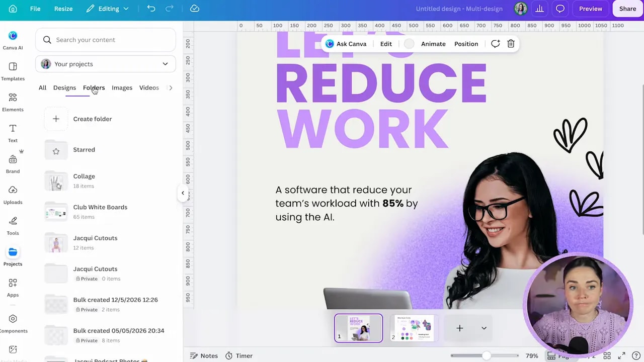Open Jacqui Cutouts folder with 12 items
This screenshot has width=644, height=362.
click(106, 243)
